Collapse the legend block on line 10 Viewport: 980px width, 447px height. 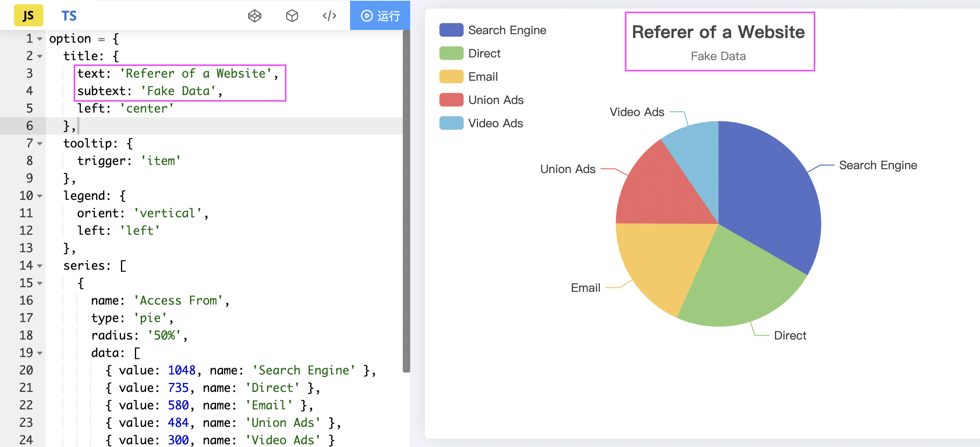(x=40, y=196)
